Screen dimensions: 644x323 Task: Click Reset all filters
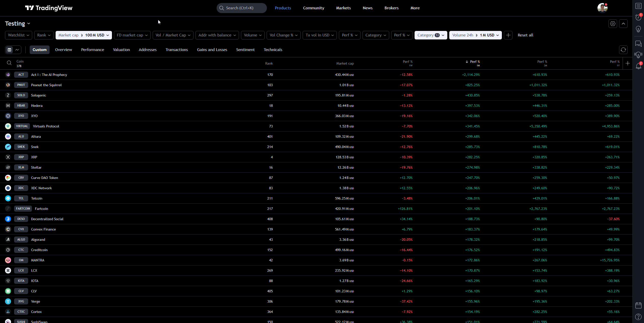[x=526, y=35]
